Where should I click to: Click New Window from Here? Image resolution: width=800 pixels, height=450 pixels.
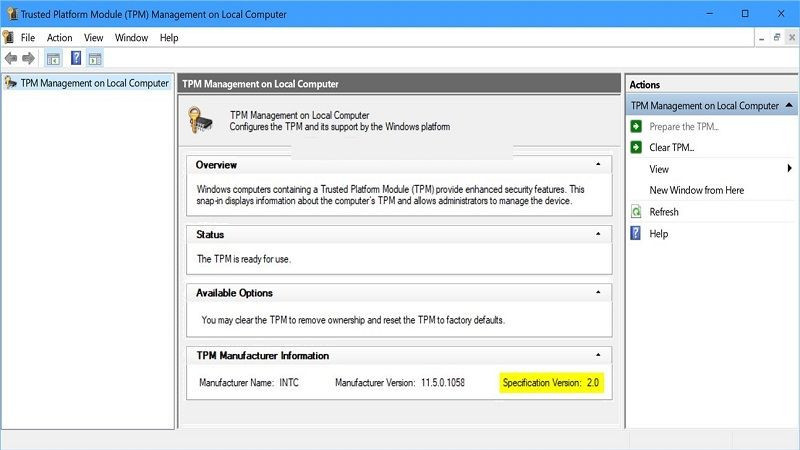click(696, 190)
